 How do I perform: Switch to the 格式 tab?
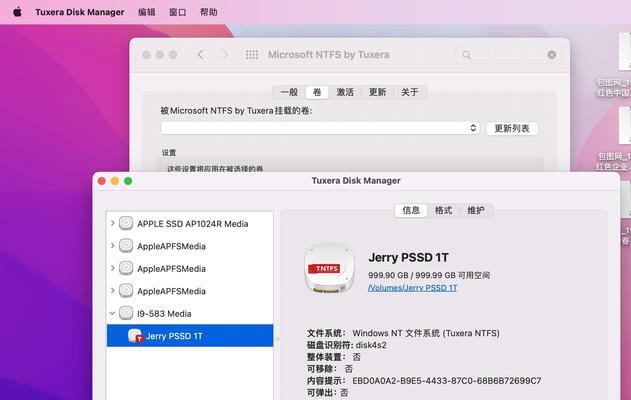point(443,210)
